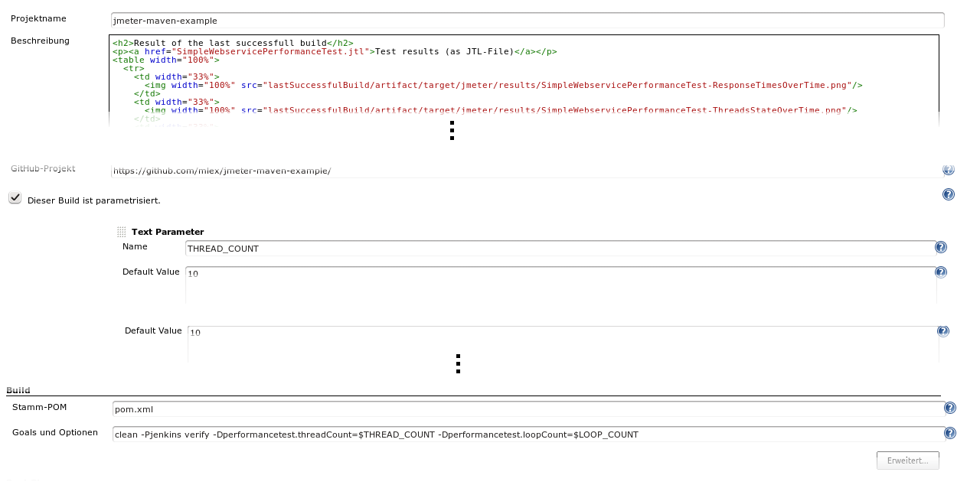Click the 'Text Parameter' section heading
This screenshot has width=980, height=485.
[168, 232]
